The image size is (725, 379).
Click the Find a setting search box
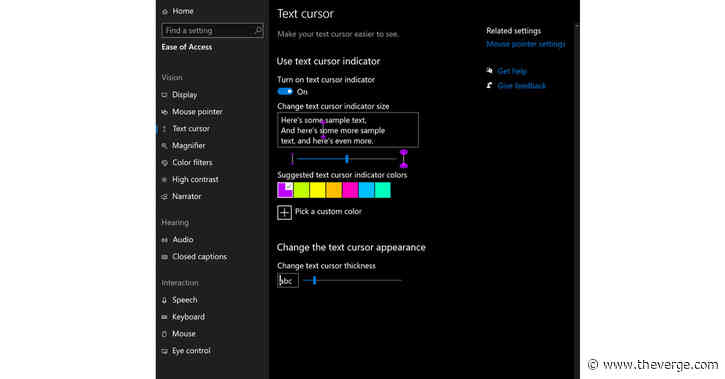(x=213, y=31)
